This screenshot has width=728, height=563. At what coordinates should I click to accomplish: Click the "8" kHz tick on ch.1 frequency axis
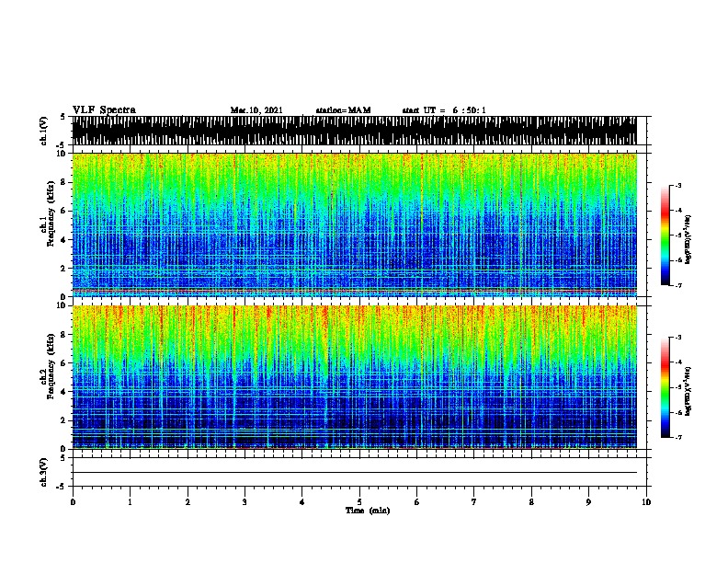pyautogui.click(x=63, y=182)
